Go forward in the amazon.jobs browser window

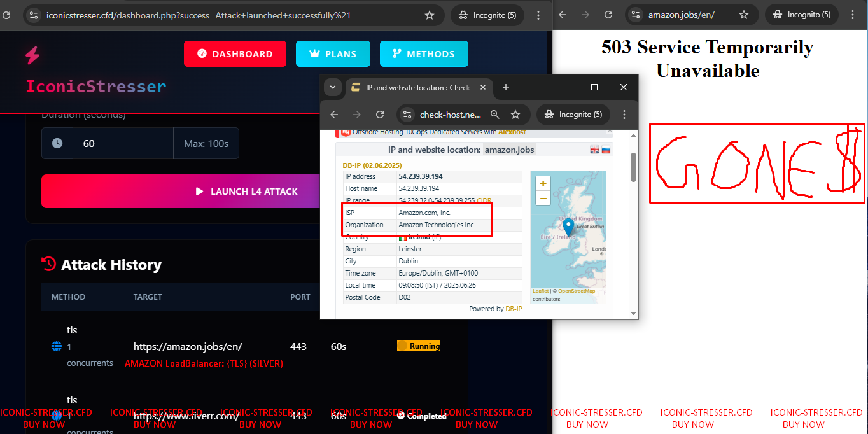tap(587, 15)
